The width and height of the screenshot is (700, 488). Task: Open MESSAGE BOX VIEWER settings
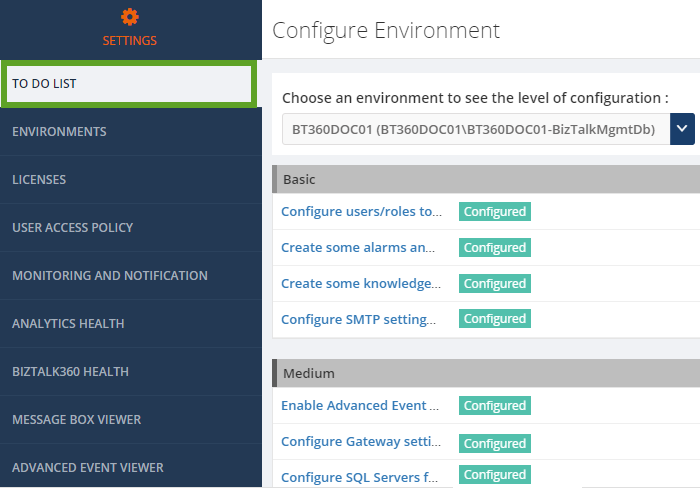pos(131,419)
